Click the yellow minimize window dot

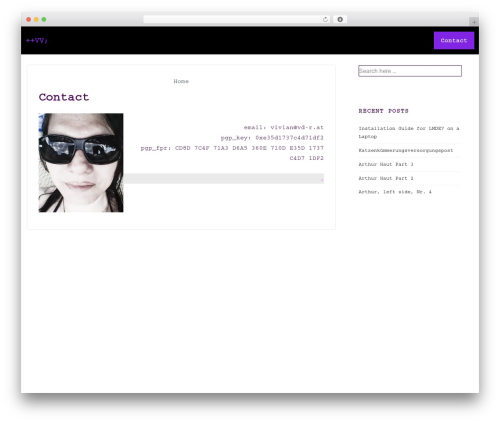(x=36, y=20)
